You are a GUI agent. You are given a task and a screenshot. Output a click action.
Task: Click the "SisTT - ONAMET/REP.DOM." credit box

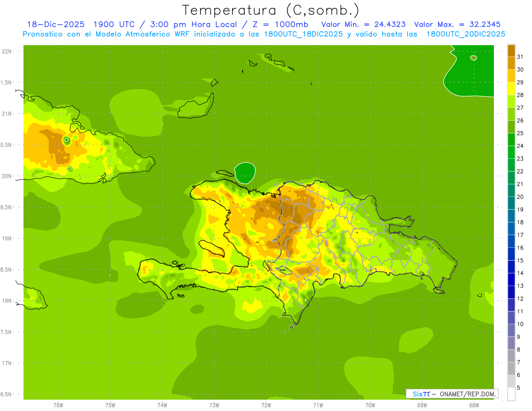[x=452, y=394]
